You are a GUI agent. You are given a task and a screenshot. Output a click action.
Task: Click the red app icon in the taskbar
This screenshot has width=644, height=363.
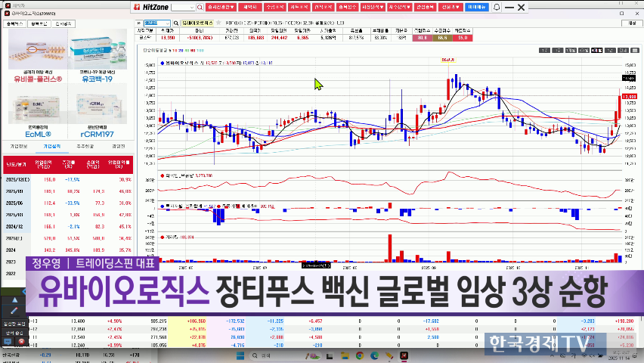tap(404, 355)
